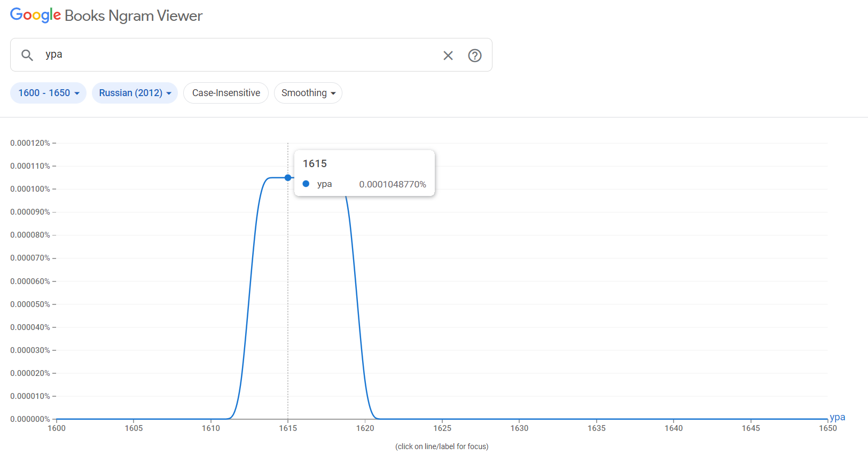
Task: Click the 0.000120% y-axis label
Action: click(30, 143)
